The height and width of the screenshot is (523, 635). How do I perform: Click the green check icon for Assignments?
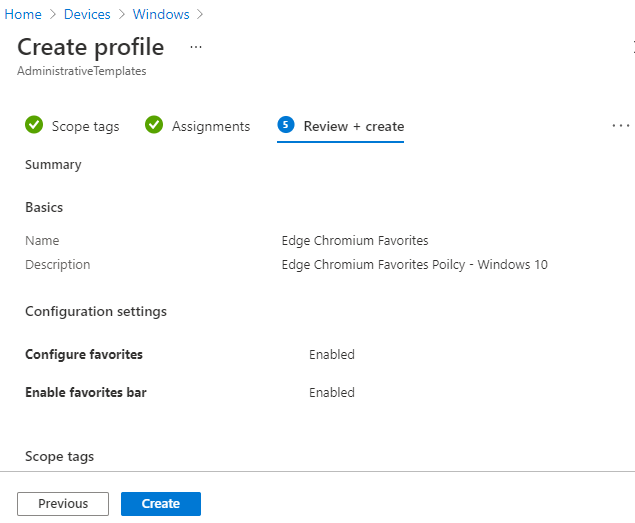tap(154, 125)
